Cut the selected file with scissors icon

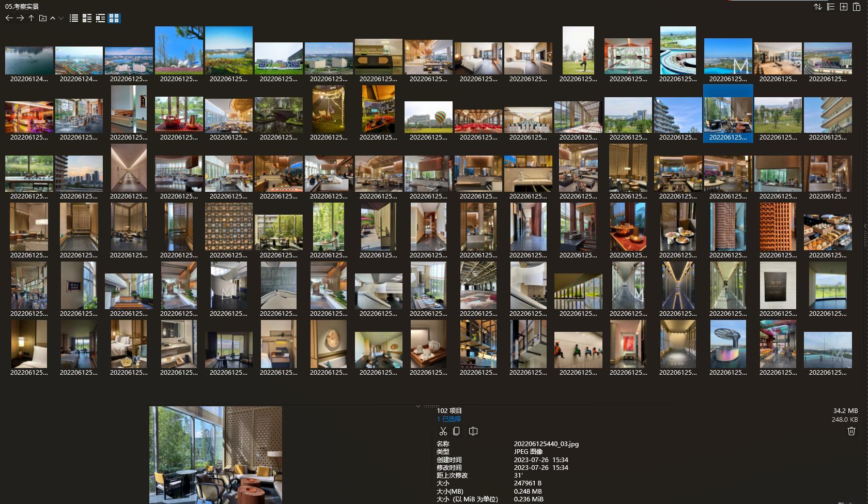click(x=443, y=431)
